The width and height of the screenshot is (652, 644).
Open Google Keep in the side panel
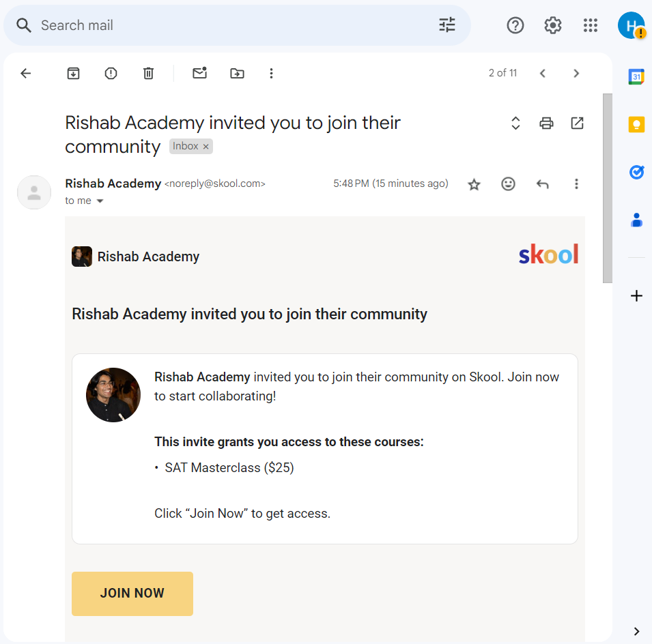pos(636,124)
